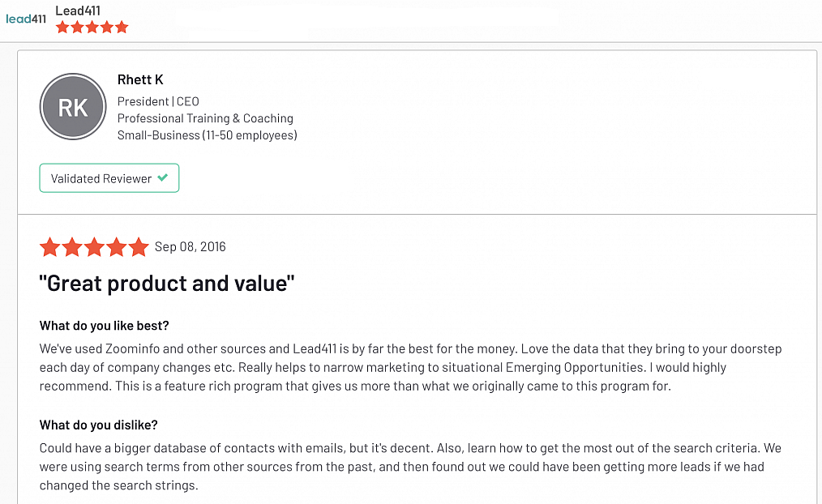822x504 pixels.
Task: Click the Lead411 logo in the header
Action: [x=26, y=18]
